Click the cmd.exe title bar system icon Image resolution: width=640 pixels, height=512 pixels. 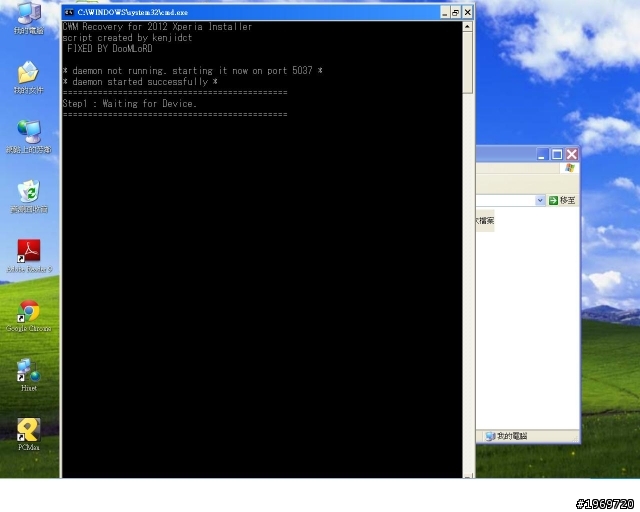[x=69, y=12]
